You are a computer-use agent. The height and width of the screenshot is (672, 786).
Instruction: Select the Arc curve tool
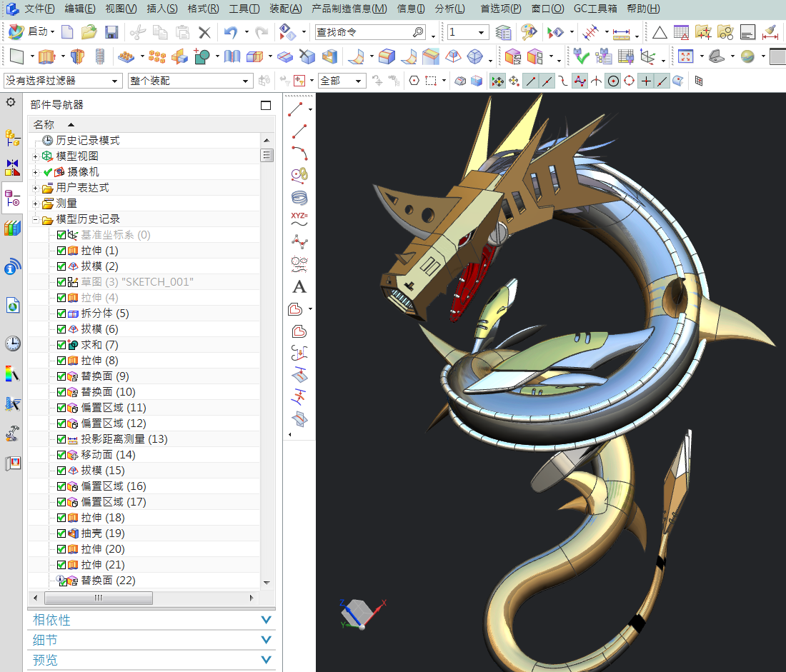click(299, 153)
